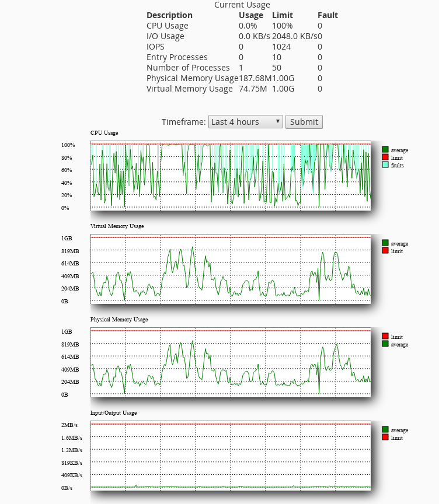Click the red limit swatch in CPU Usage legend
This screenshot has width=439, height=504.
coord(385,157)
